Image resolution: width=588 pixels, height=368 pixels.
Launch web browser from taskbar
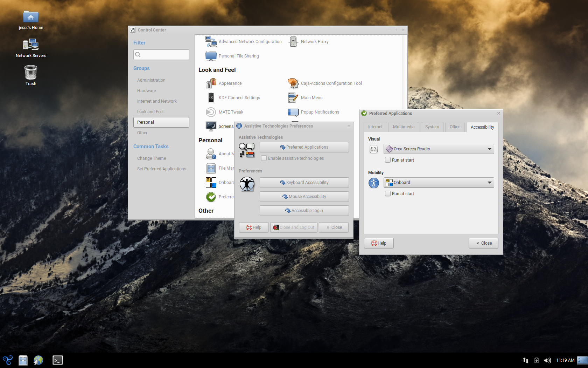38,360
